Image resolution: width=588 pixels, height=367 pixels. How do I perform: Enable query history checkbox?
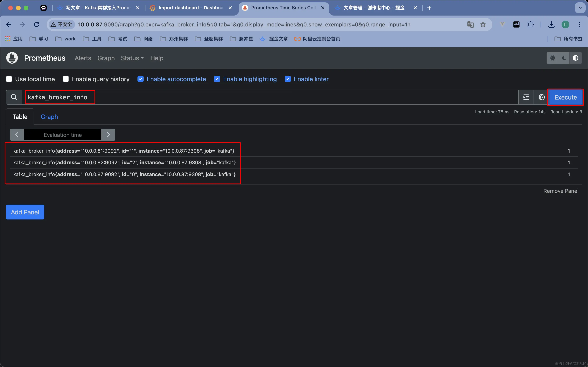tap(66, 79)
